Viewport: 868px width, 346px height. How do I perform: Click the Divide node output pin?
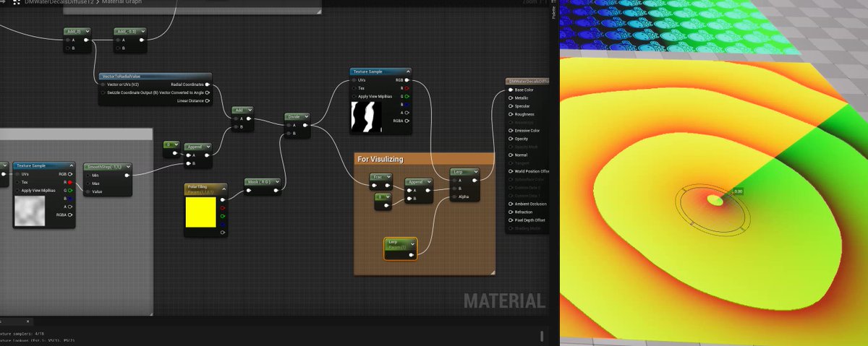point(305,125)
